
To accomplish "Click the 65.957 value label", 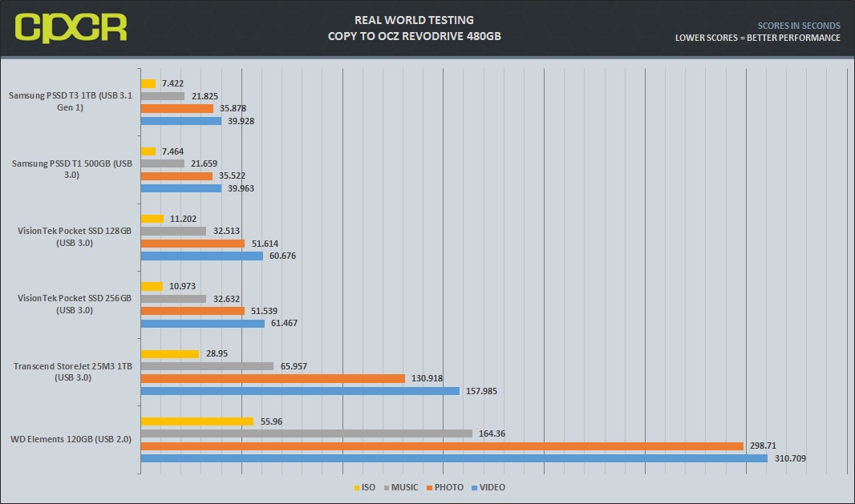I will pyautogui.click(x=294, y=367).
